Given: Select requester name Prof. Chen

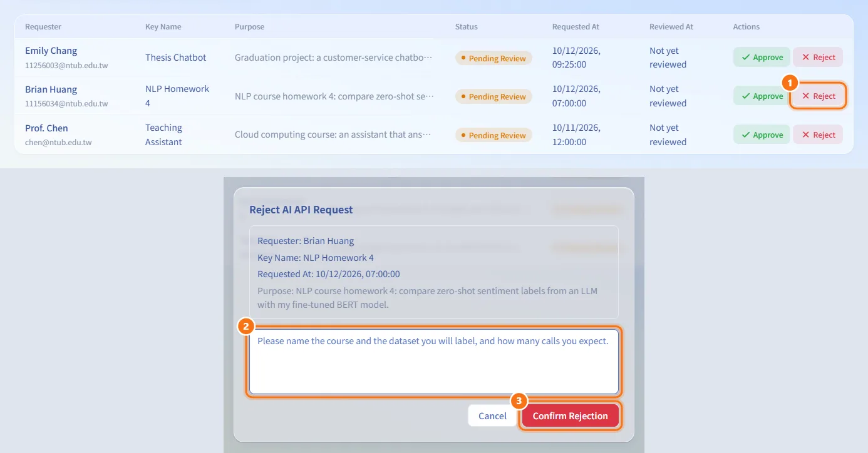Looking at the screenshot, I should pyautogui.click(x=46, y=128).
